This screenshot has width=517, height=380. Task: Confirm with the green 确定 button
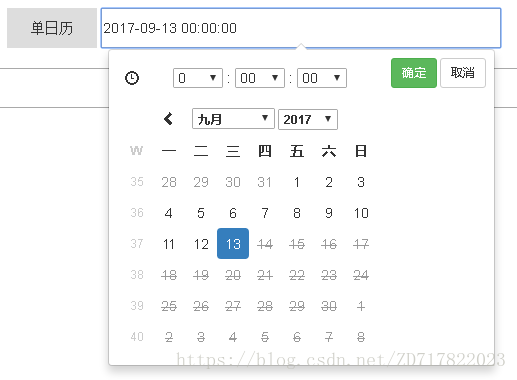tap(414, 73)
